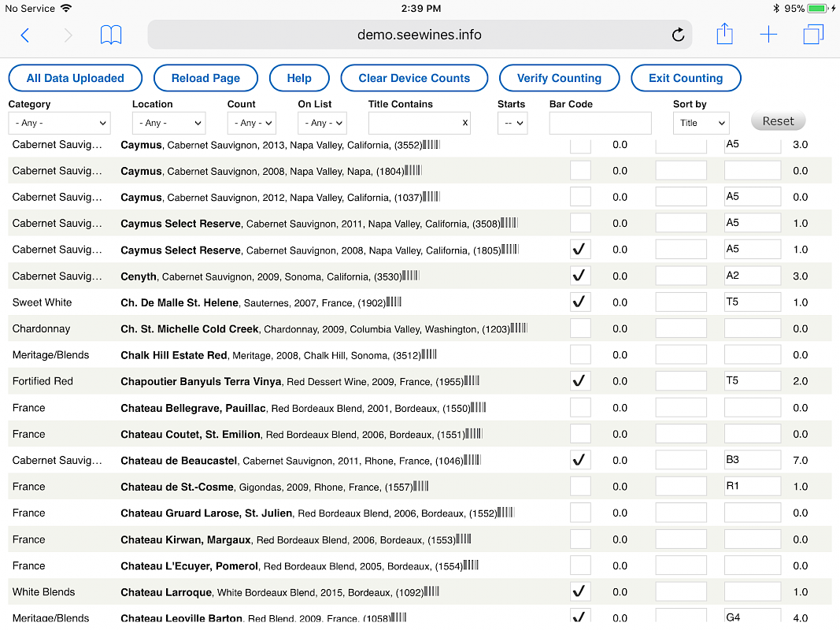Edit location field A2 for Cenyth
Screen dimensions: 840x630
click(752, 276)
